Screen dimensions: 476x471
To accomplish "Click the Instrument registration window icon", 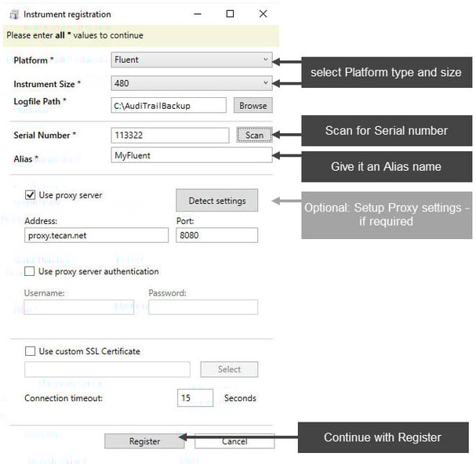I will [x=14, y=14].
